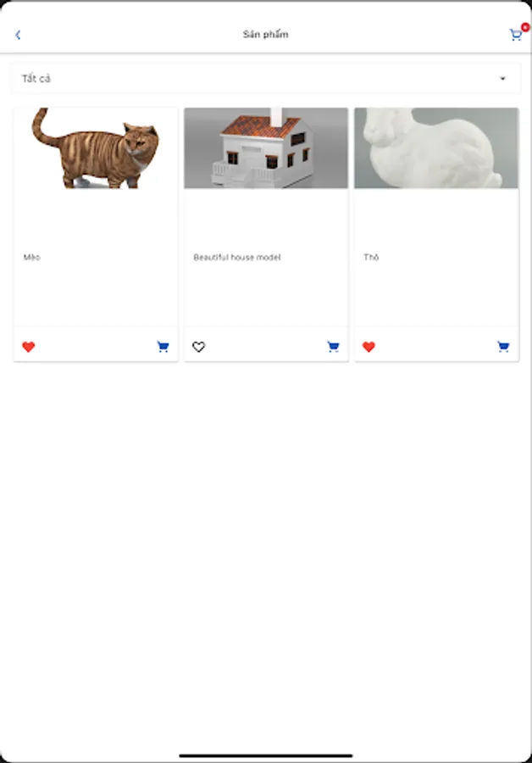The image size is (532, 763).
Task: Go back using the top-left arrow
Action: click(18, 35)
